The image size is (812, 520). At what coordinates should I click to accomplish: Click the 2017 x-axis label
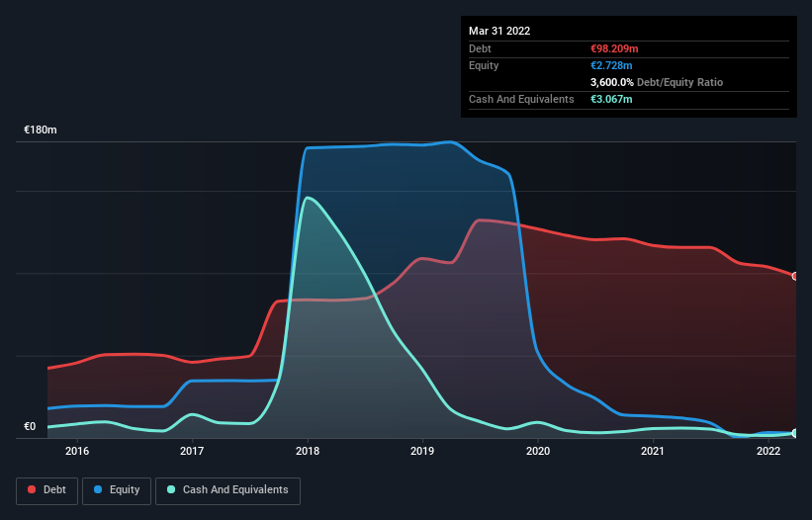click(192, 451)
